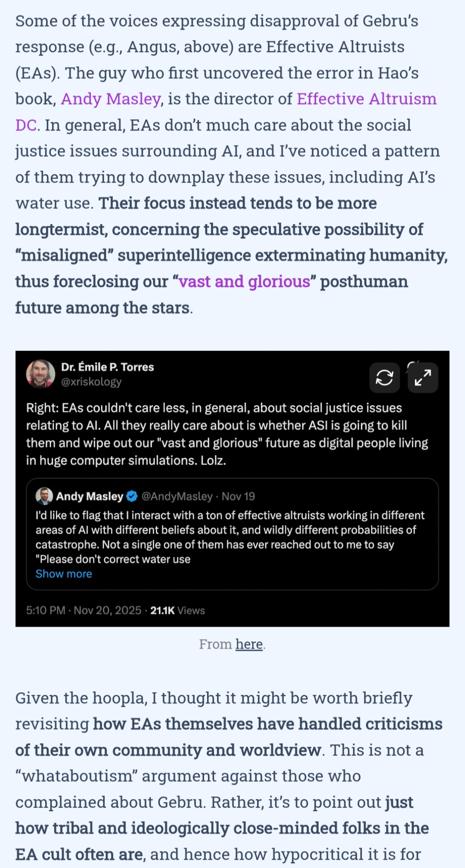465x868 pixels.
Task: Click the "Nov 19" date on quoted tweet
Action: pyautogui.click(x=238, y=496)
